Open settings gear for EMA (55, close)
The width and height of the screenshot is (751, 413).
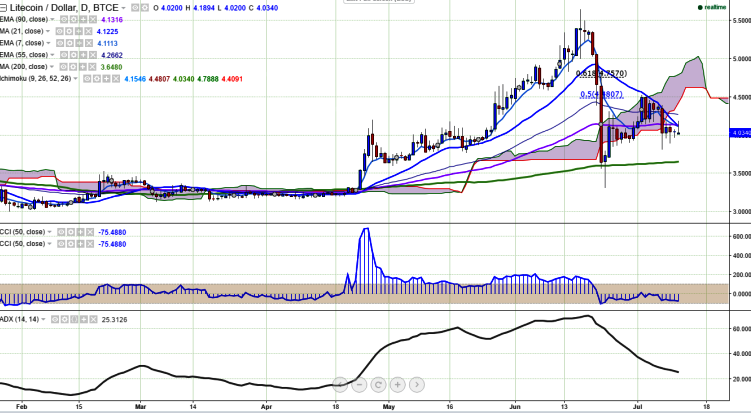click(73, 55)
